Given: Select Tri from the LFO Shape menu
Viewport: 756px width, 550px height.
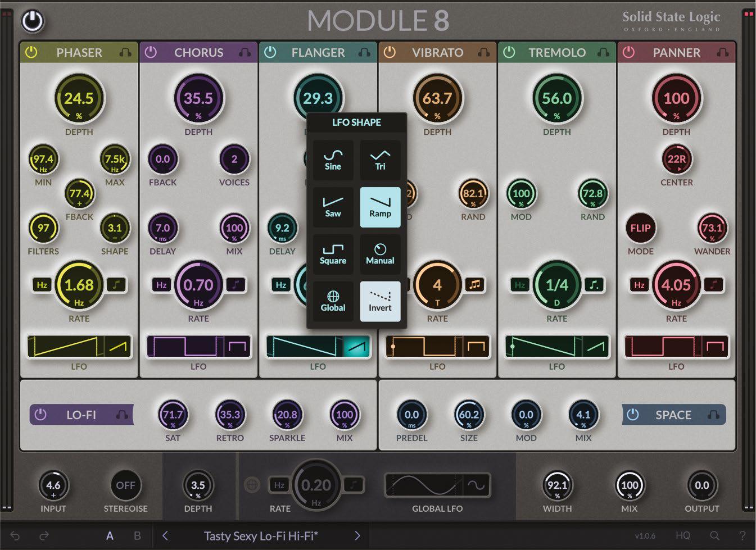Looking at the screenshot, I should tap(380, 160).
